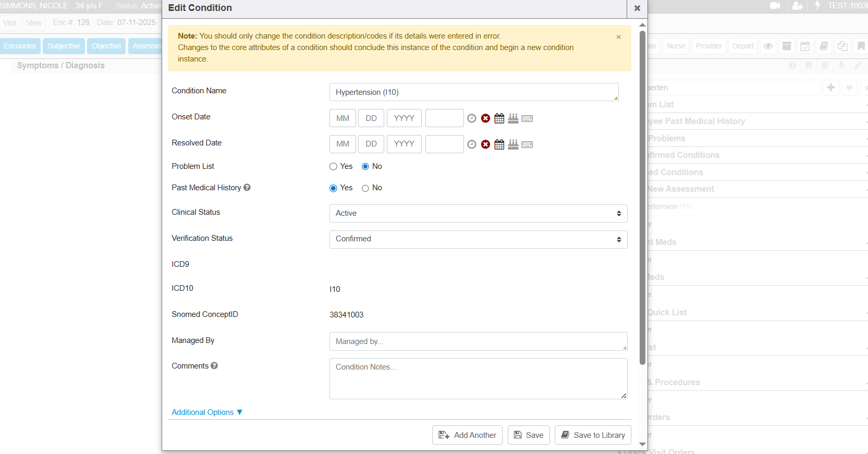Click the clock icon for Onset Date
Screen dimensions: 868x454
(471, 118)
